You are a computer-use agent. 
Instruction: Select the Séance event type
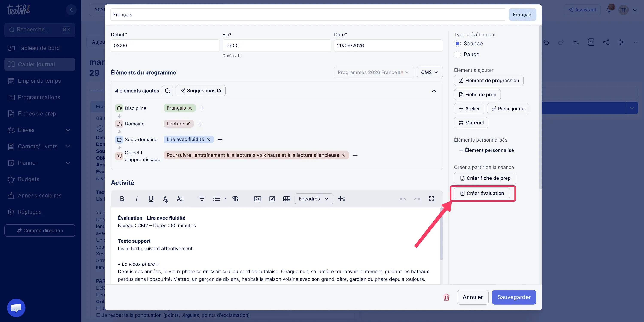tap(457, 44)
